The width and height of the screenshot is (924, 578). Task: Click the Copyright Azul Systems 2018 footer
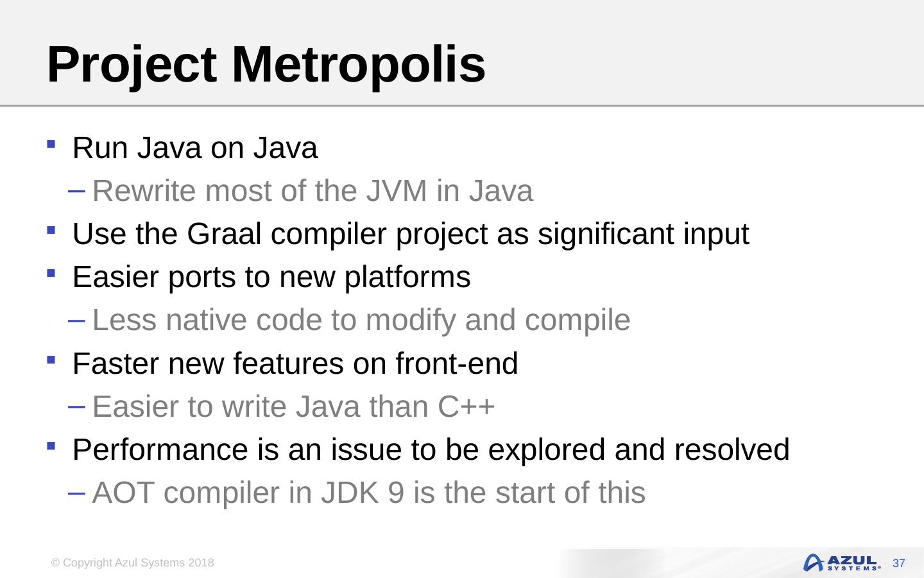click(x=133, y=563)
